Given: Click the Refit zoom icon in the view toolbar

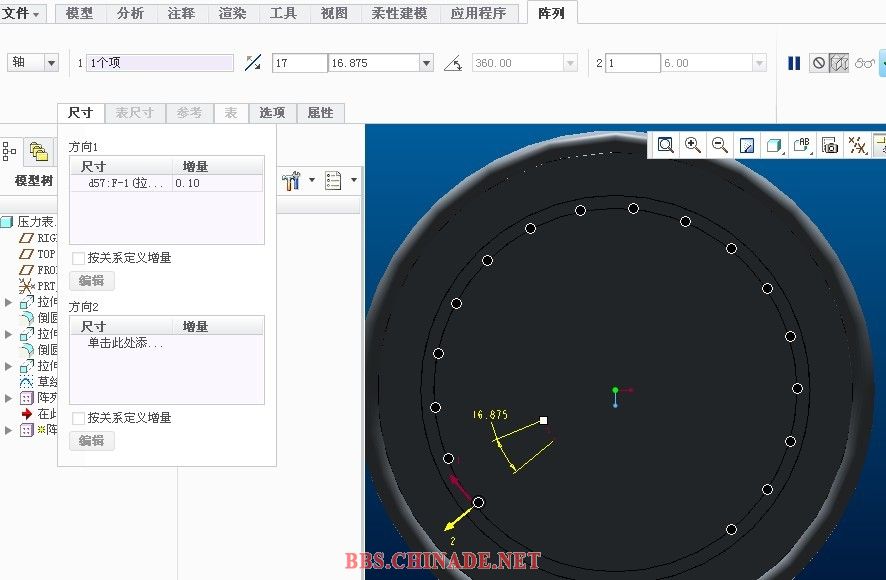Looking at the screenshot, I should (x=665, y=145).
